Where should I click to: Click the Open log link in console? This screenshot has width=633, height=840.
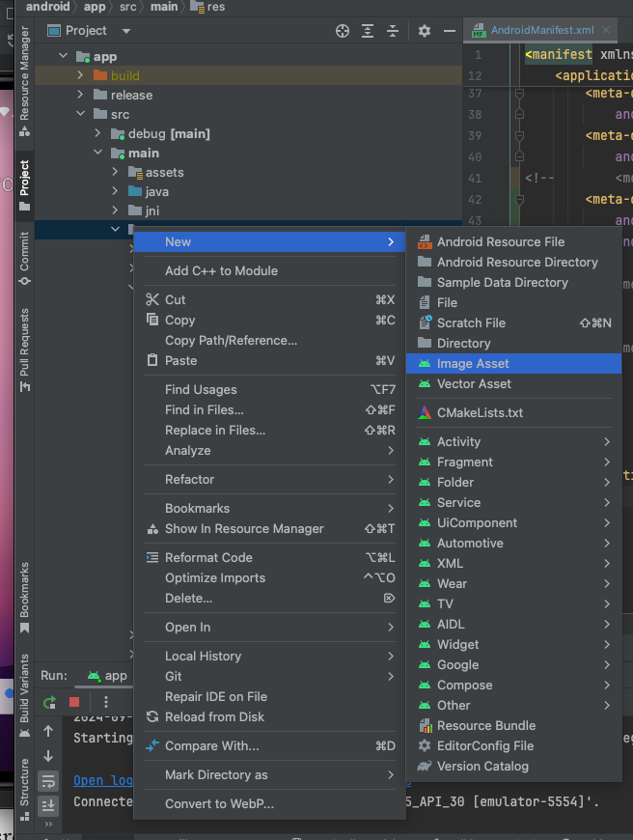102,779
